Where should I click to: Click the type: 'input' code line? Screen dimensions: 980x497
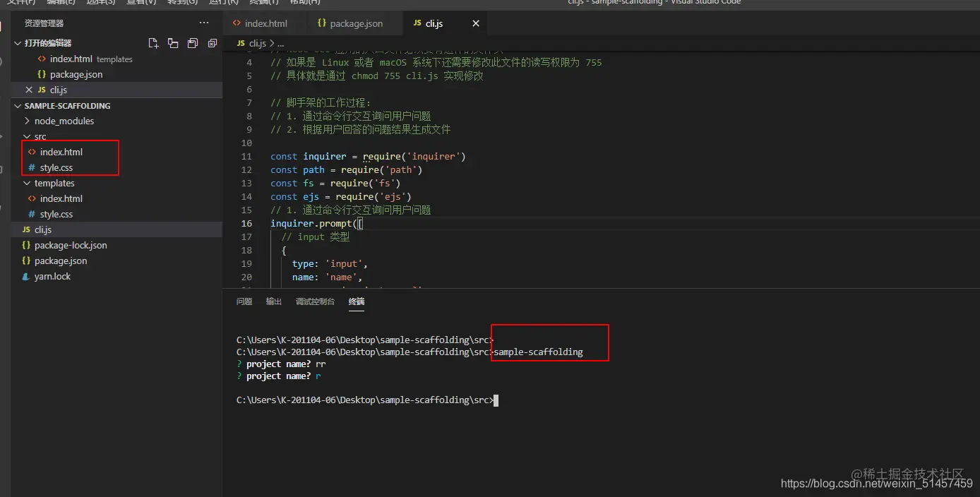[x=330, y=263]
